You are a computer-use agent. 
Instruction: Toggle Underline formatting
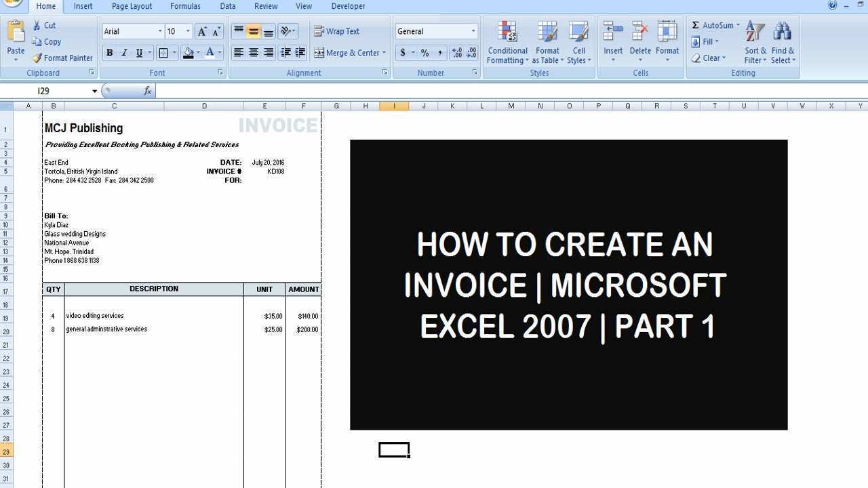[139, 53]
